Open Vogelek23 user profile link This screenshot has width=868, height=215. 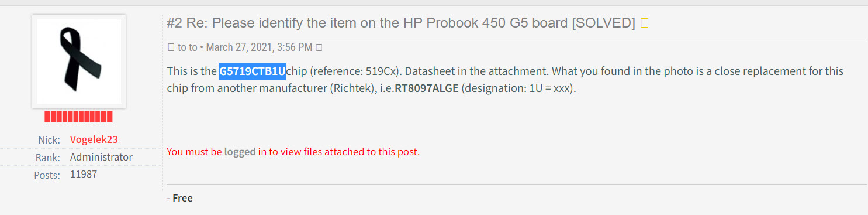tap(93, 139)
